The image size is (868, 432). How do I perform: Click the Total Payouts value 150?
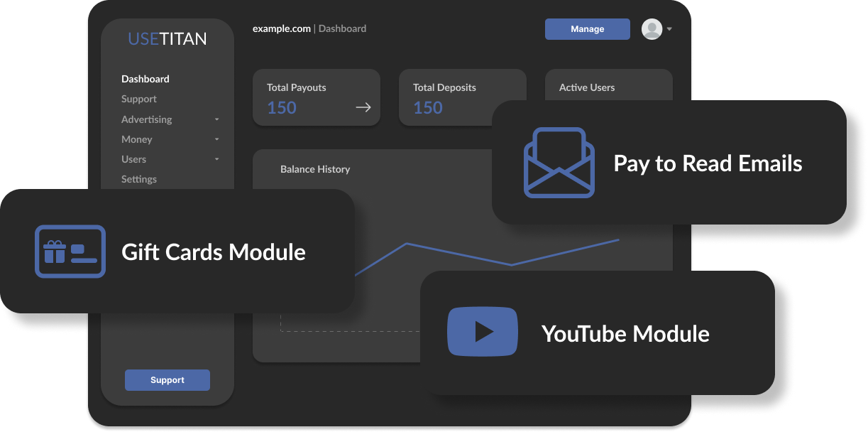pyautogui.click(x=282, y=108)
